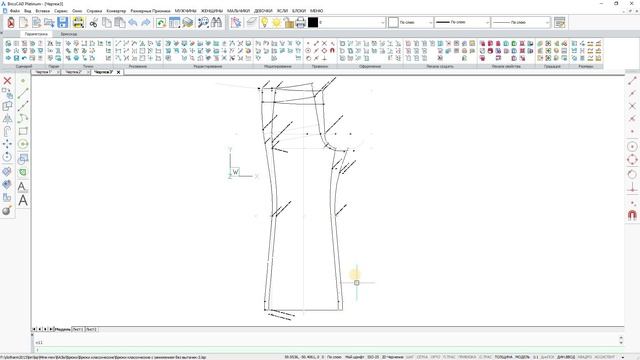Open the status bar options arrow at the far right
This screenshot has height=360, width=640.
pyautogui.click(x=623, y=357)
